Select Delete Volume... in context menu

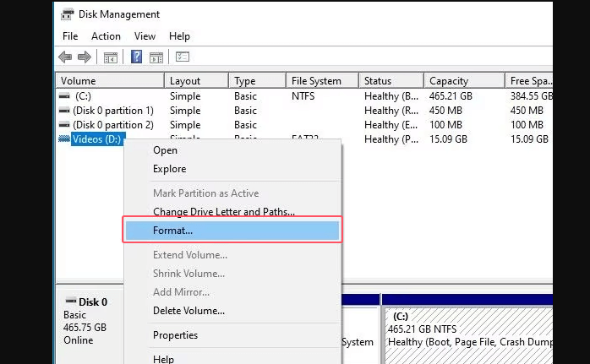[x=188, y=310]
